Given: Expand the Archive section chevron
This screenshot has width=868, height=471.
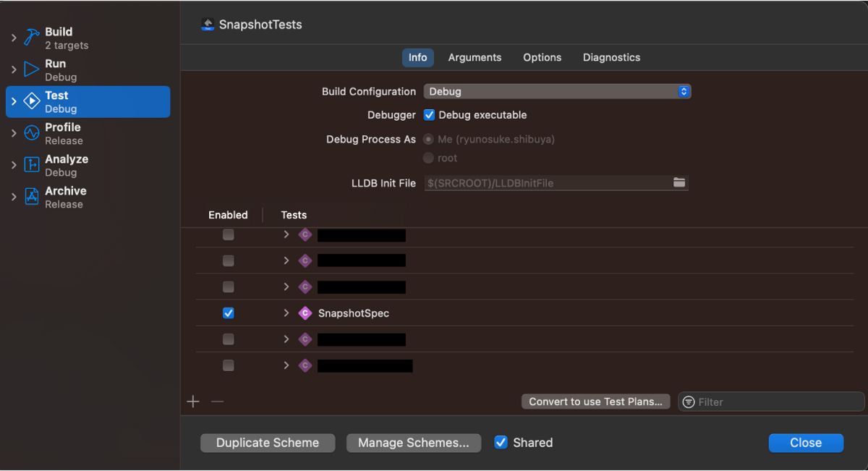Looking at the screenshot, I should [14, 197].
